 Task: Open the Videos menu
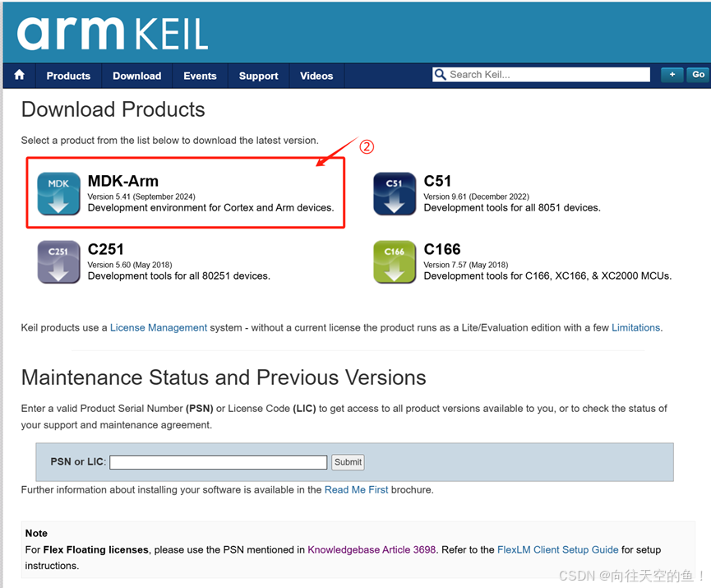tap(316, 76)
